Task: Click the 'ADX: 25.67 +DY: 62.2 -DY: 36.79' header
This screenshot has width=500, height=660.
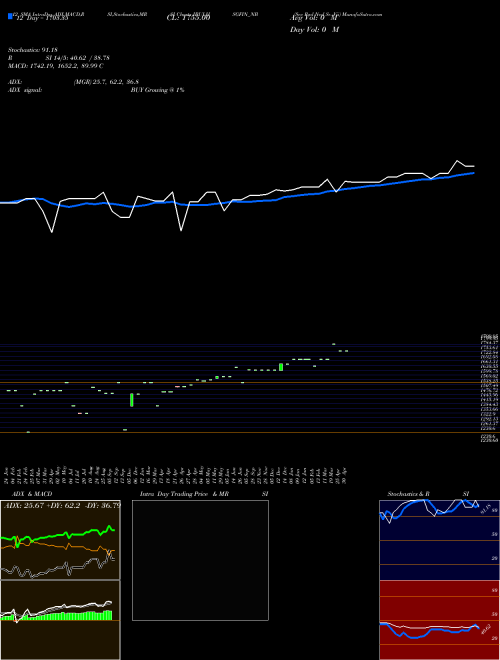Action: tap(62, 505)
